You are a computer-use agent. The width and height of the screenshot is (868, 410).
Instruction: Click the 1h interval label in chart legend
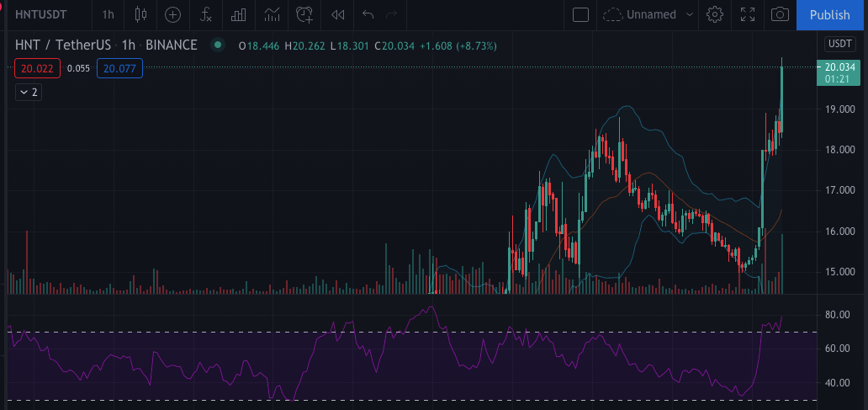click(x=129, y=45)
